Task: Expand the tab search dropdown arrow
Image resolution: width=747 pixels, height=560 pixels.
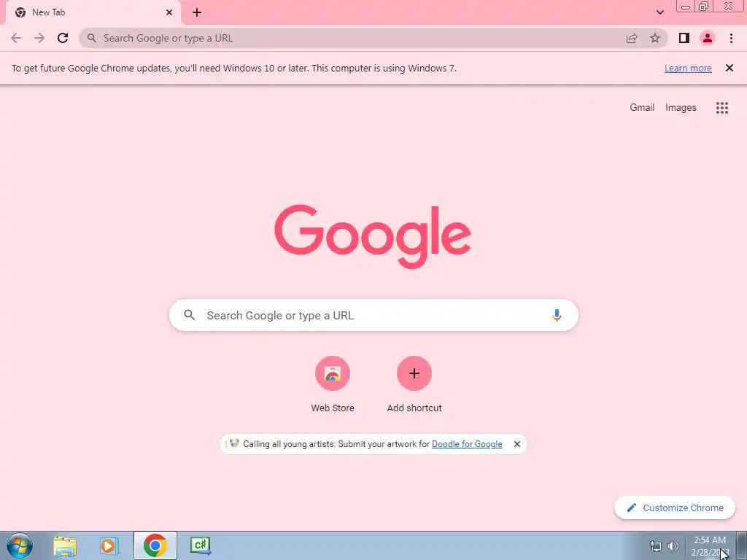Action: (x=659, y=12)
